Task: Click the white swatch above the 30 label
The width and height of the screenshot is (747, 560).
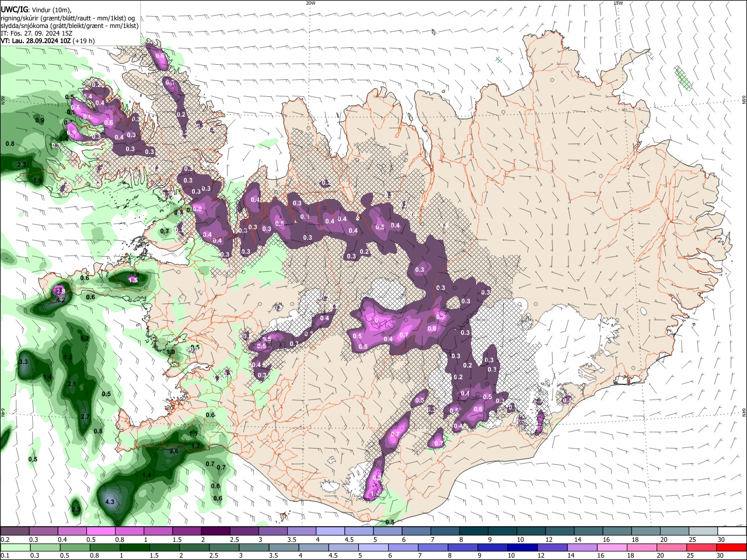Action: click(732, 531)
